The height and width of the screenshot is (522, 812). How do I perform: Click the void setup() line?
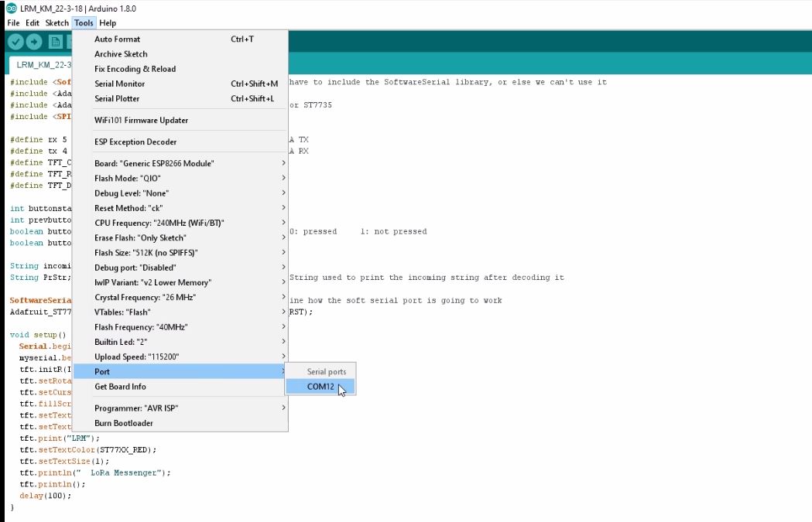click(38, 335)
